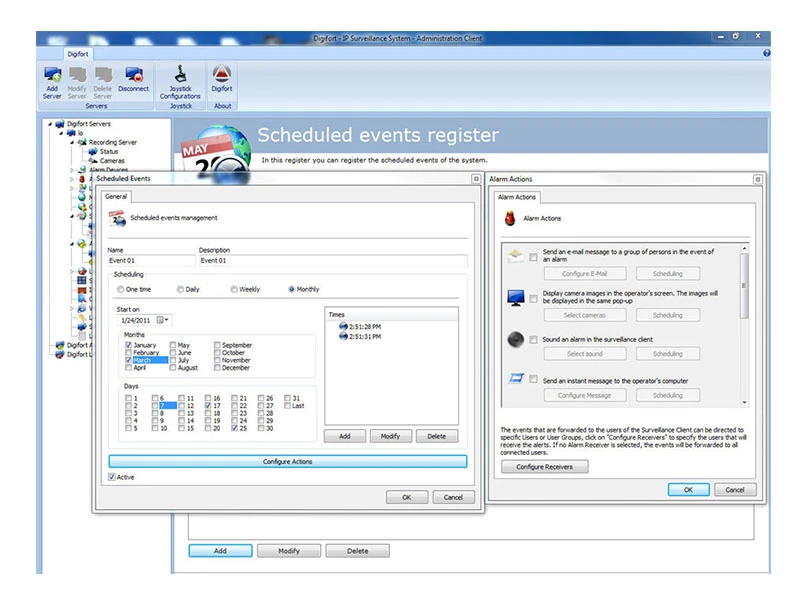Screen dimensions: 800x600
Task: Select the General tab in Scheduled Events
Action: pyautogui.click(x=115, y=196)
